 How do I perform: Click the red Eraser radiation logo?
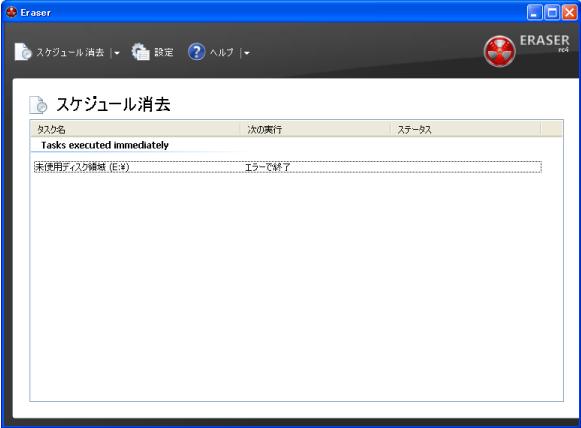(499, 51)
